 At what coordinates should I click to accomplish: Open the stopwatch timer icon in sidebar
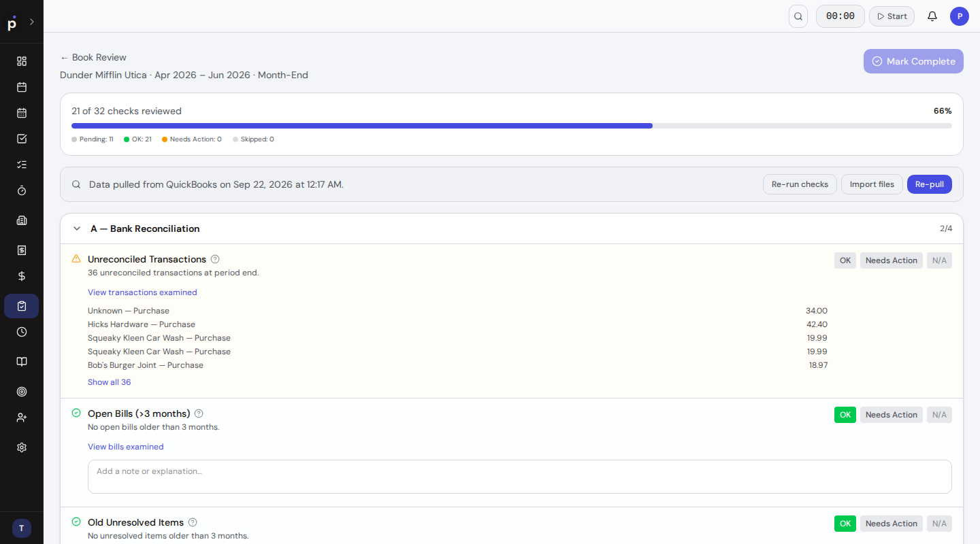point(22,190)
